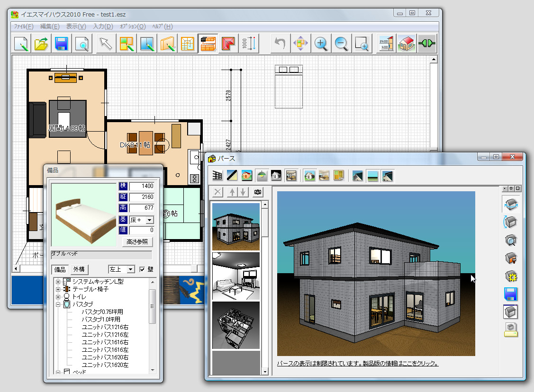Viewport: 534px width, 392px height.
Task: Click the floor plan scrollbar left arrow
Action: [x=16, y=268]
